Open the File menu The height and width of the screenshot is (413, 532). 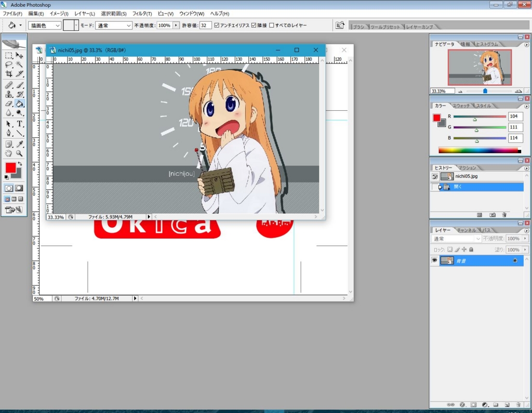point(12,14)
